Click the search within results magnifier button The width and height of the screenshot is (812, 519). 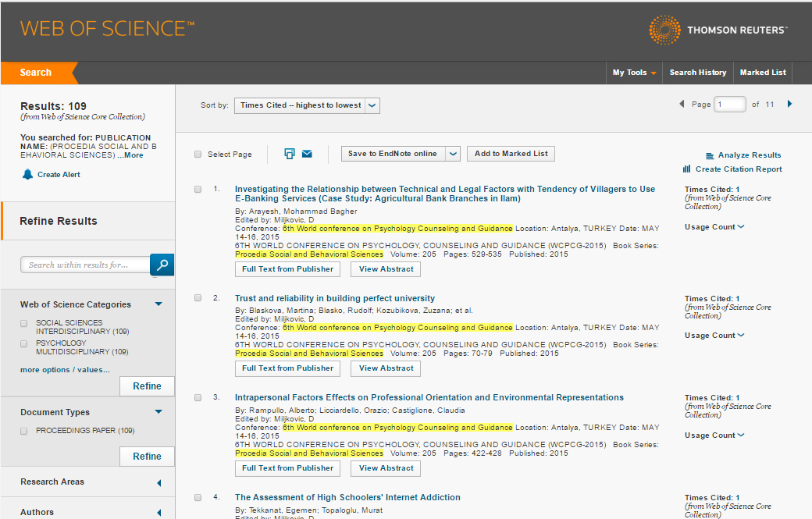(x=162, y=265)
